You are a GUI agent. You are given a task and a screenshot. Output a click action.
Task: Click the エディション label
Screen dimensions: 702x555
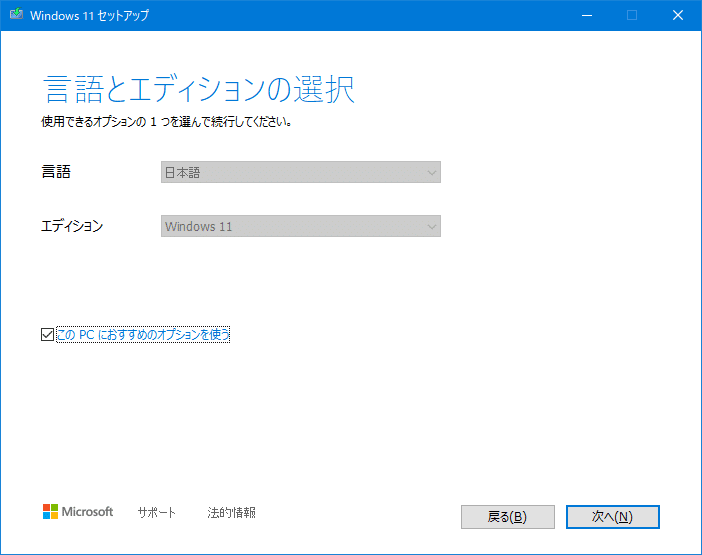point(72,226)
